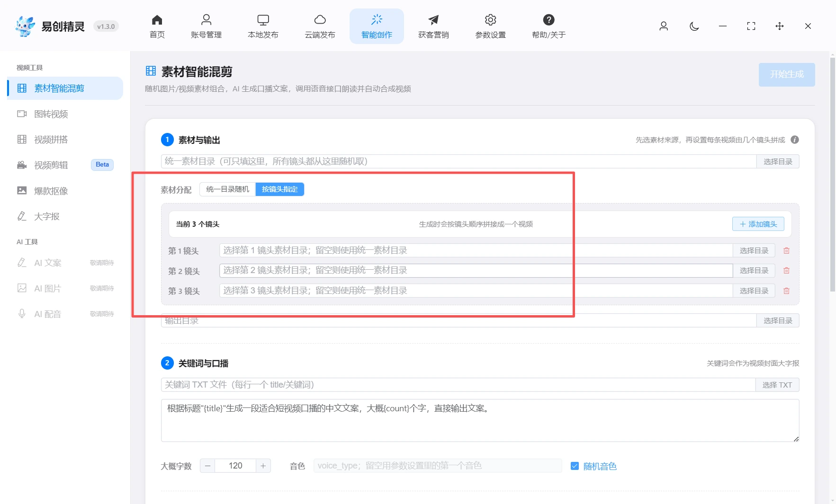The width and height of the screenshot is (836, 504).
Task: Open 视频剪辑 Beta sidebar tool
Action: (65, 165)
